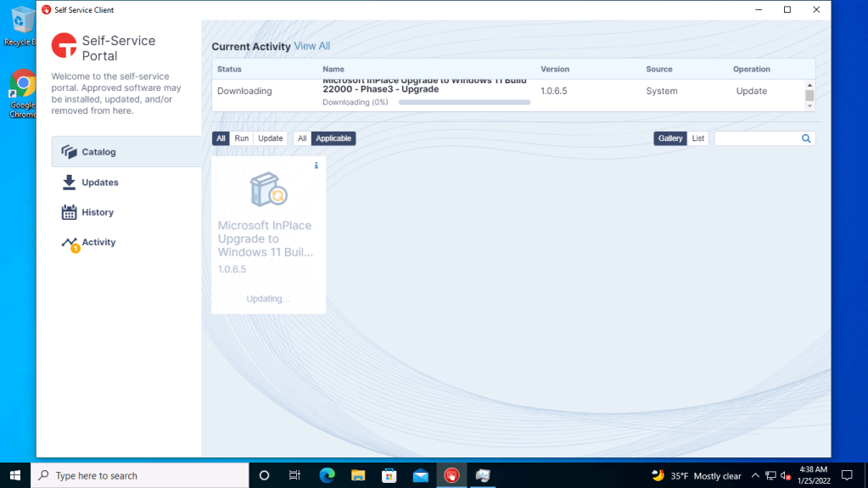The height and width of the screenshot is (488, 868).
Task: Click the catalog search input field
Action: tap(757, 138)
